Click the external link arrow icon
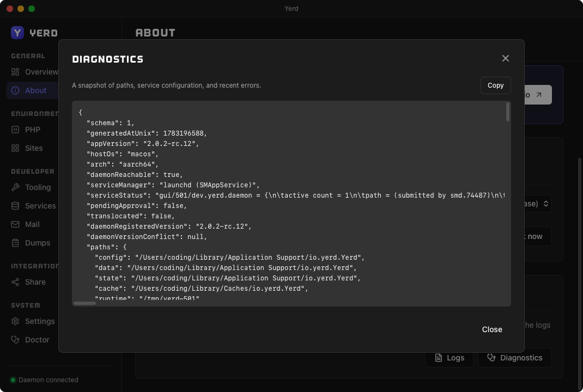Screen dimensions: 583x392 539,95
